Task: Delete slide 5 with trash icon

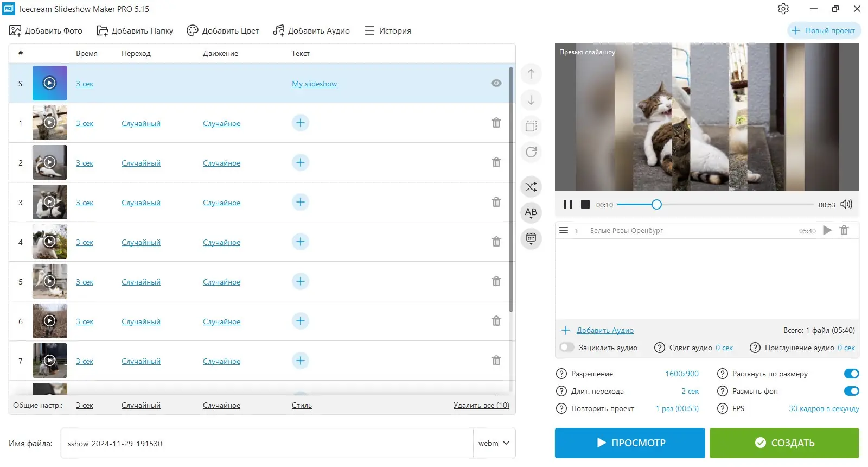Action: [496, 281]
